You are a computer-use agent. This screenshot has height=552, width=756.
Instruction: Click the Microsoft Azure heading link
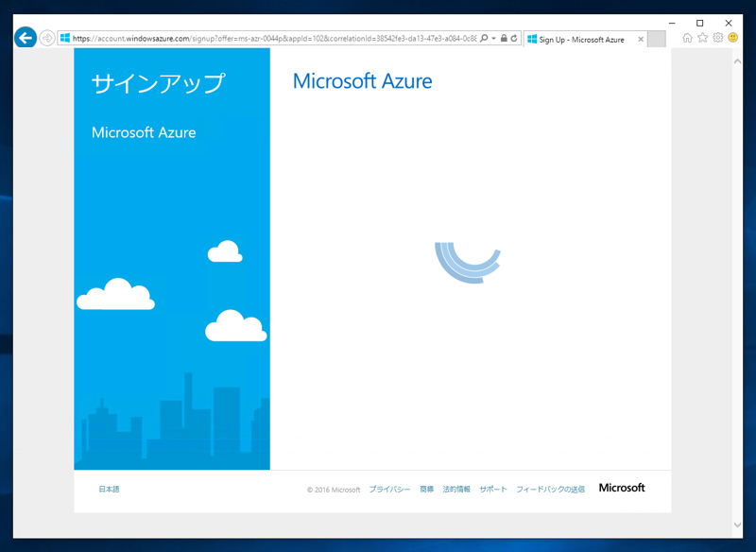363,81
